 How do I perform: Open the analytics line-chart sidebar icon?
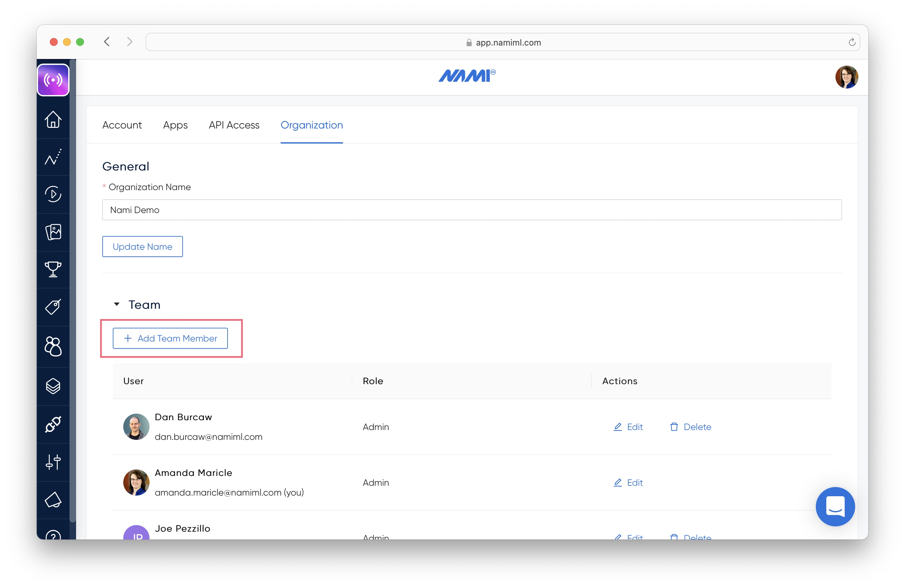tap(53, 157)
